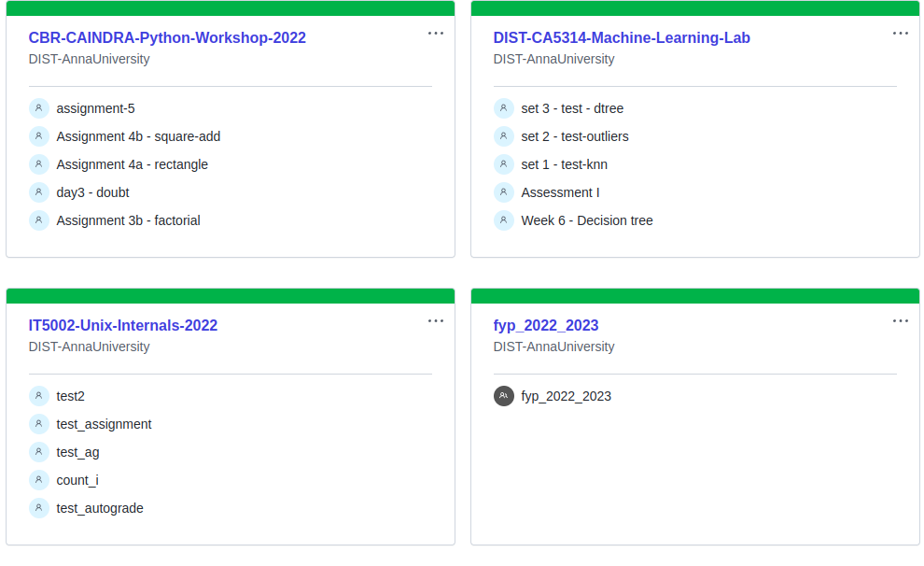924x566 pixels.
Task: Click individual icon beside test_autograde
Action: [x=39, y=508]
